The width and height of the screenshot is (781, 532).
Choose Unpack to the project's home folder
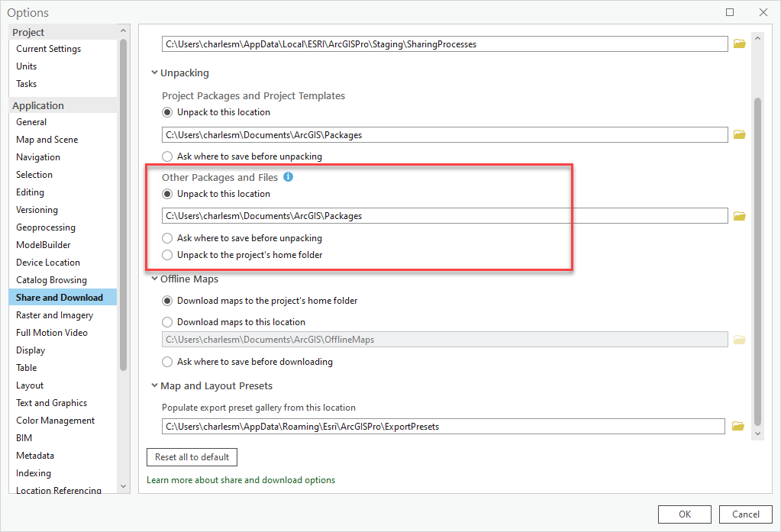tap(167, 255)
